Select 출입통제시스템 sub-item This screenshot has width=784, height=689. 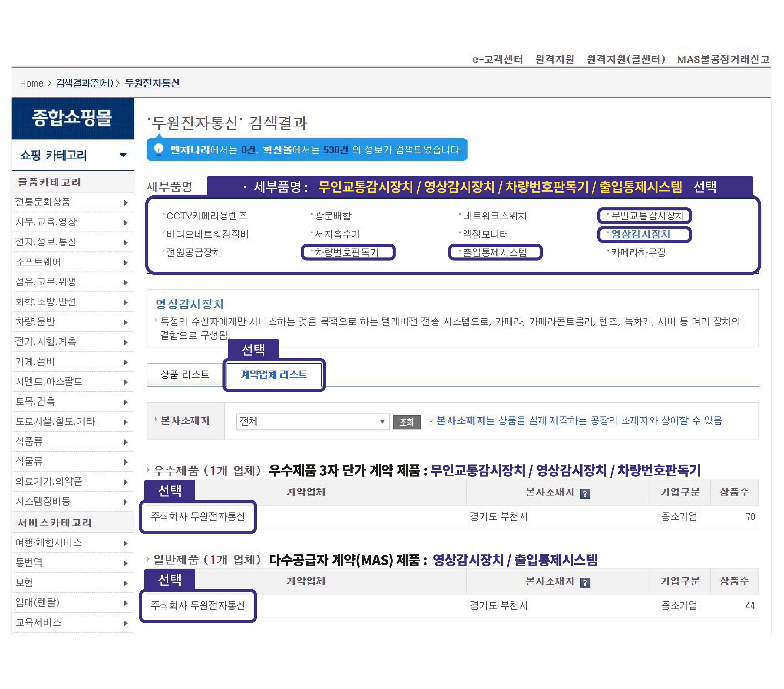(494, 253)
